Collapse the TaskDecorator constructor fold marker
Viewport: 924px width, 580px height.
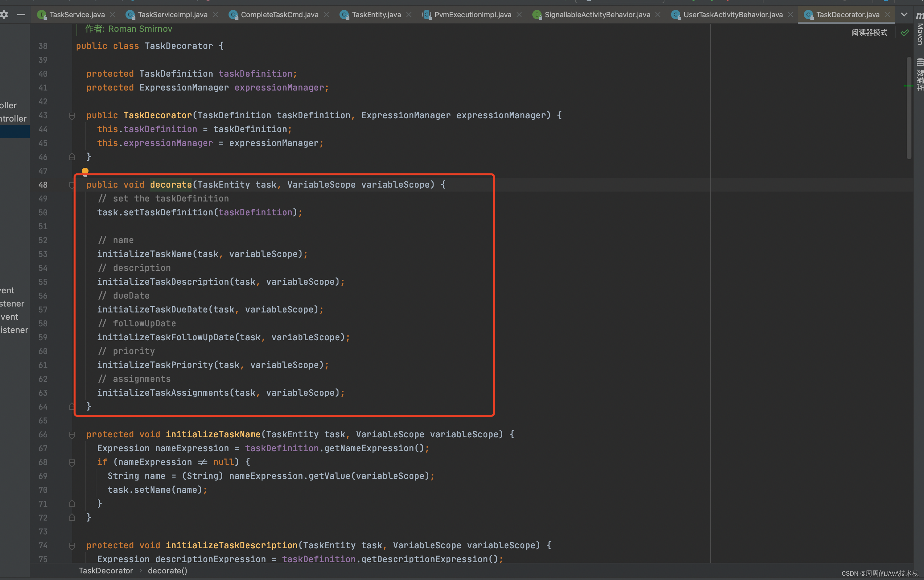(x=72, y=116)
